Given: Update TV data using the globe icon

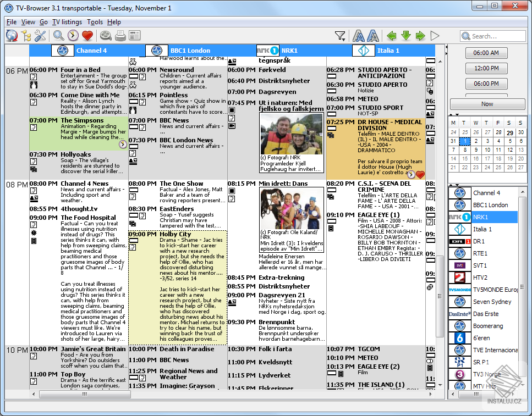Looking at the screenshot, I should [x=12, y=36].
